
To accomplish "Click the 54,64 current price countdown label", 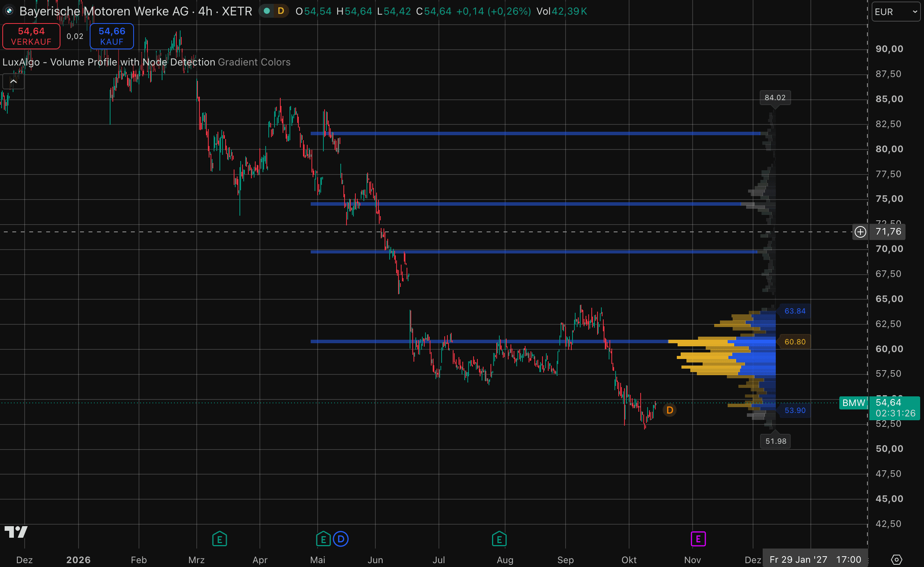I will tap(895, 408).
